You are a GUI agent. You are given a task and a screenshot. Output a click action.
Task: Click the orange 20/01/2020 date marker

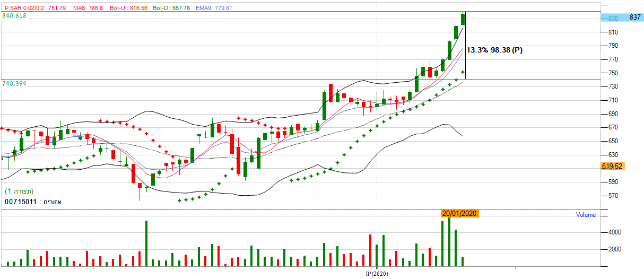click(459, 213)
